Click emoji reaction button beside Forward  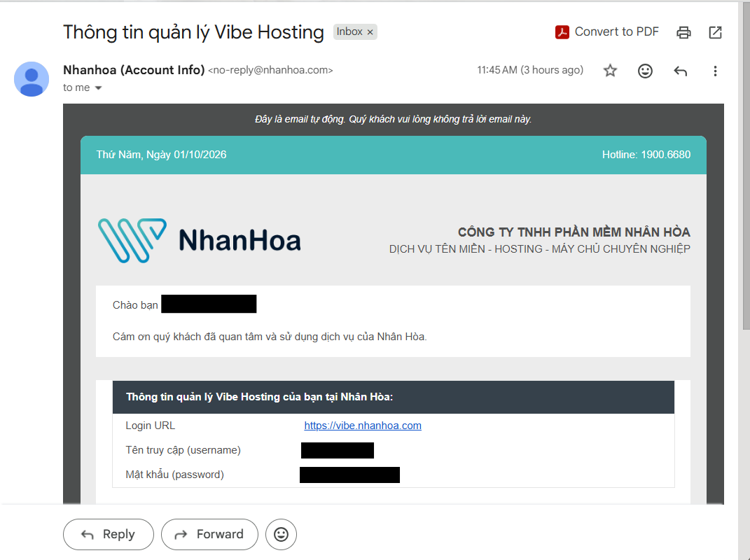(x=282, y=534)
